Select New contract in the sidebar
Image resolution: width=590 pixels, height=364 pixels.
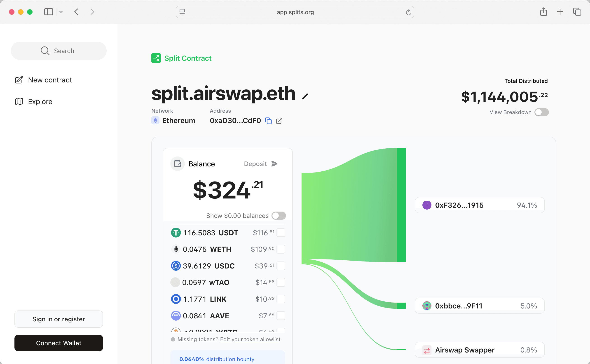coord(50,80)
